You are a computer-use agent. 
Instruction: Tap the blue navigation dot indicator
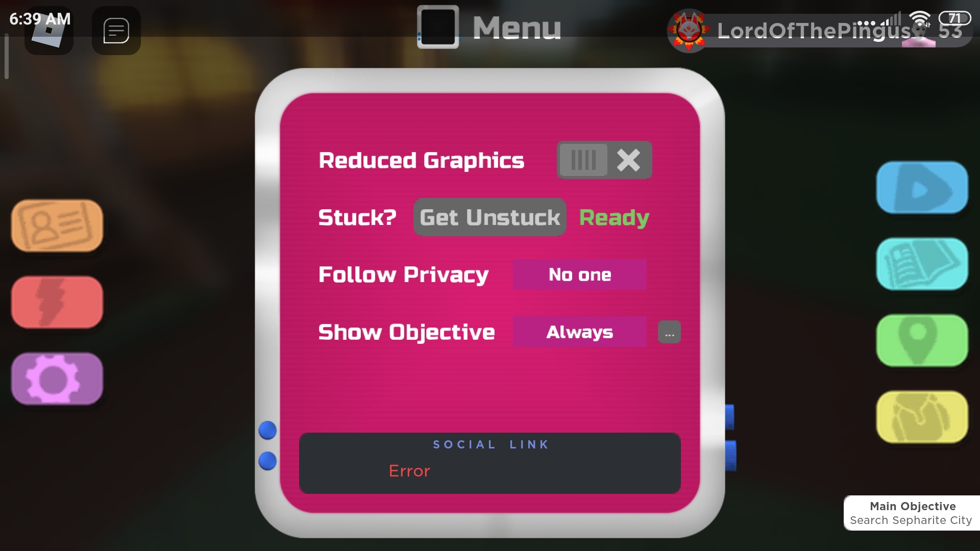(266, 430)
